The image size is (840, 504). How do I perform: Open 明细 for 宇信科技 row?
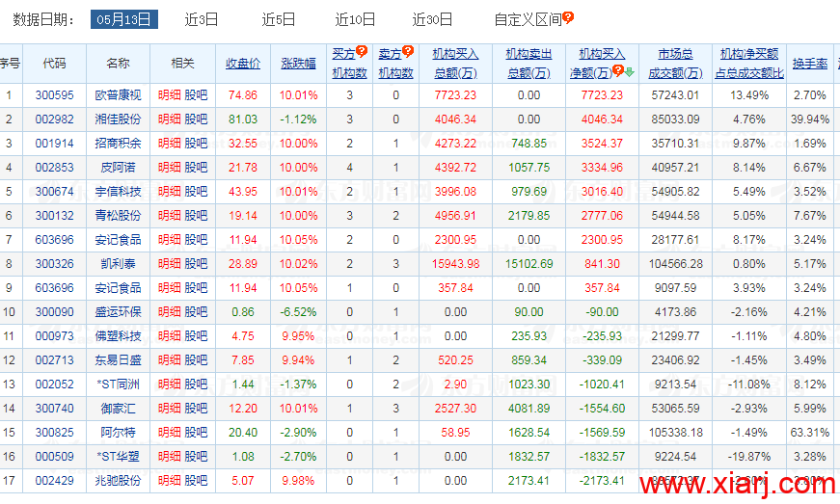(x=170, y=192)
